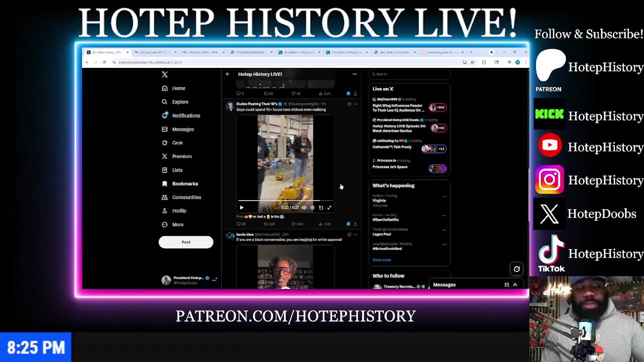Click the Post button
The image size is (644, 362).
click(x=186, y=242)
